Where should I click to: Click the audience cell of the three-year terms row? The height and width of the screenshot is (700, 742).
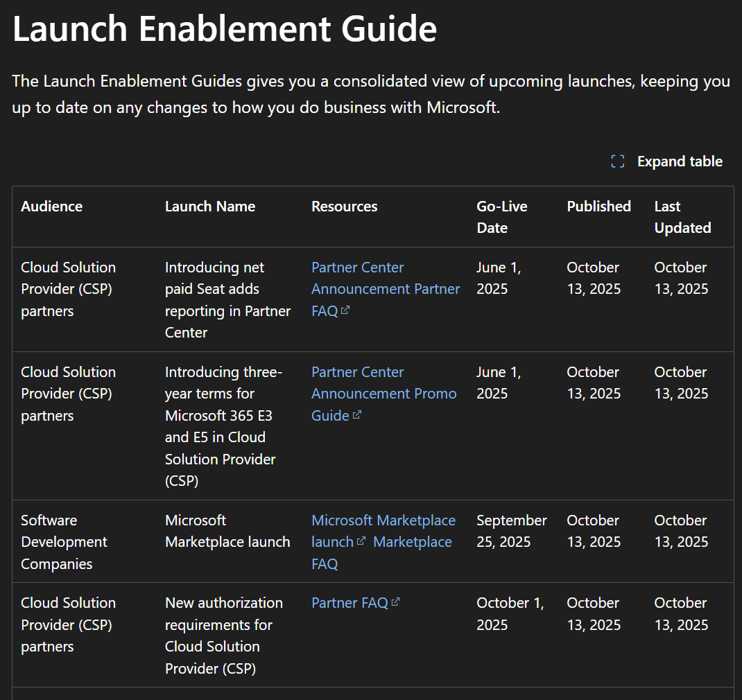click(68, 394)
